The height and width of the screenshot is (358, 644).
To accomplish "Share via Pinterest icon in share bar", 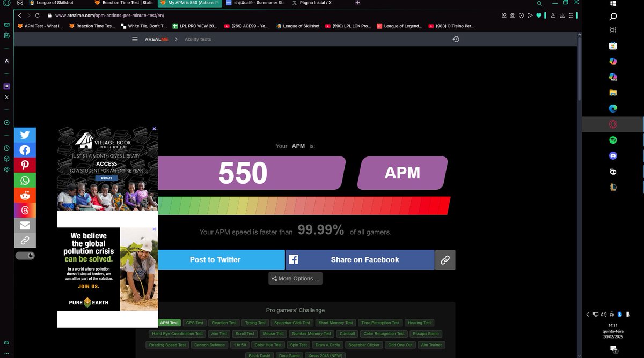I will (25, 165).
